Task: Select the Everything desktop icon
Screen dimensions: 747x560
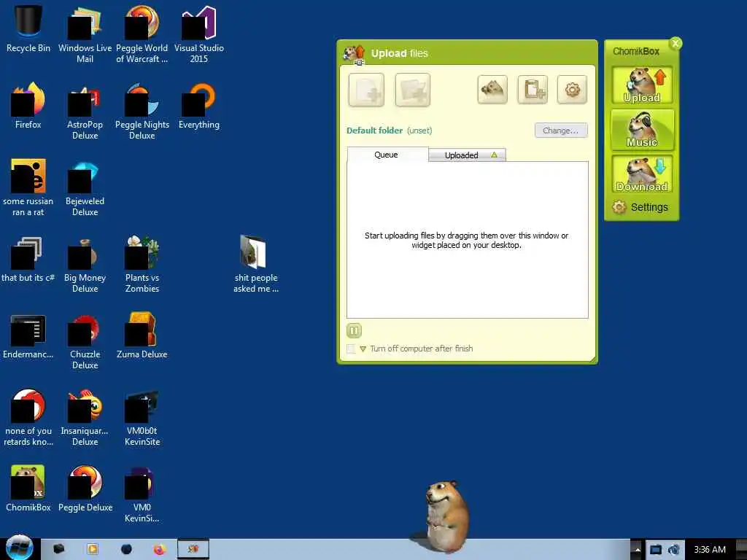Action: tap(198, 105)
